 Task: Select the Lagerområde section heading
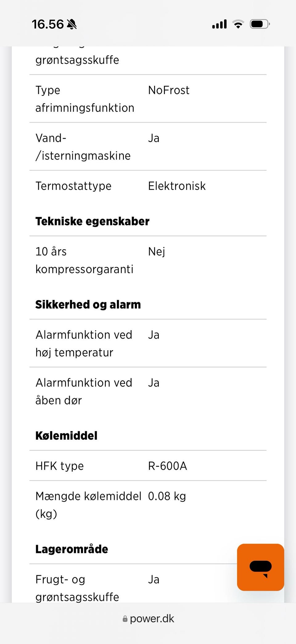coord(72,549)
